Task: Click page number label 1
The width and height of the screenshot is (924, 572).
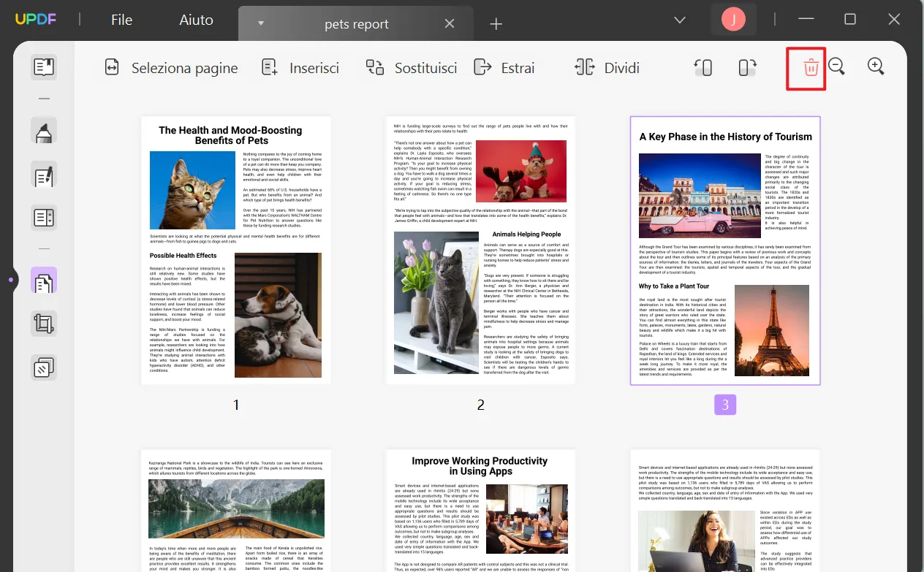Action: pyautogui.click(x=236, y=405)
